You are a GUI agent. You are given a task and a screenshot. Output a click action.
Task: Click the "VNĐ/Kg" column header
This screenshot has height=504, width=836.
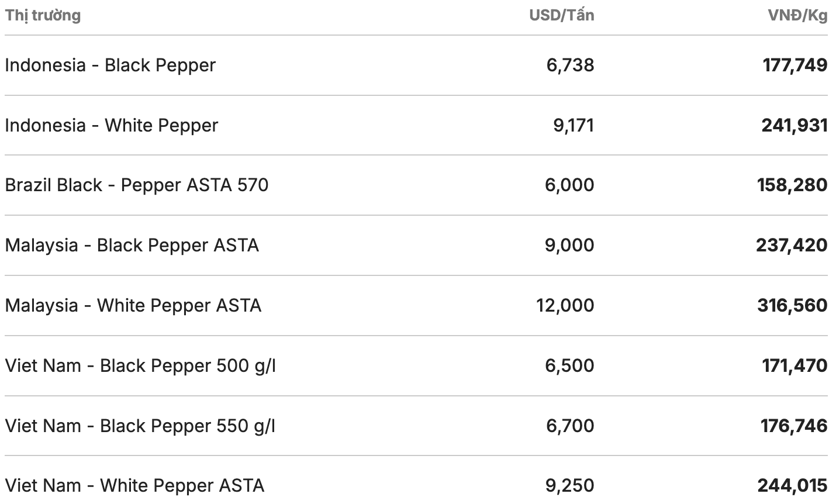[x=797, y=15]
